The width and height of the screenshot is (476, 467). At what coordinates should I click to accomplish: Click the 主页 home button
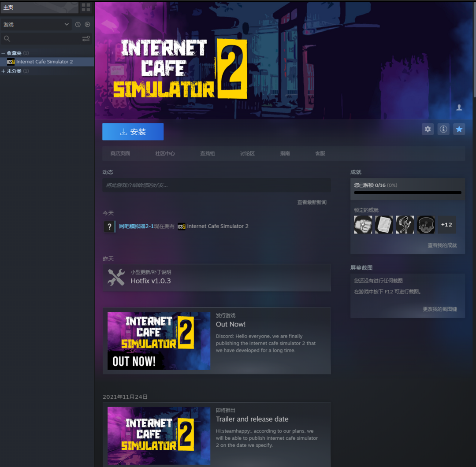40,7
